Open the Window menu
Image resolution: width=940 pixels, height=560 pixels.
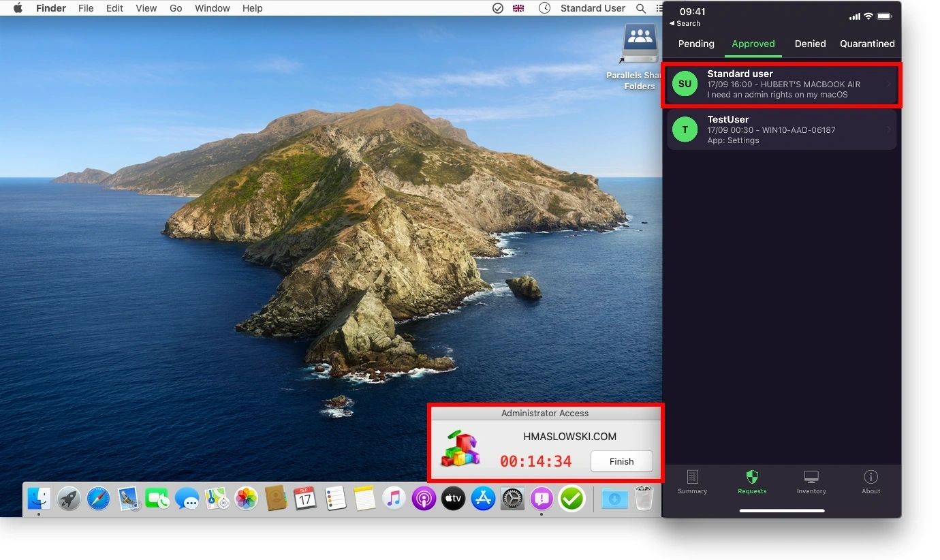tap(213, 8)
